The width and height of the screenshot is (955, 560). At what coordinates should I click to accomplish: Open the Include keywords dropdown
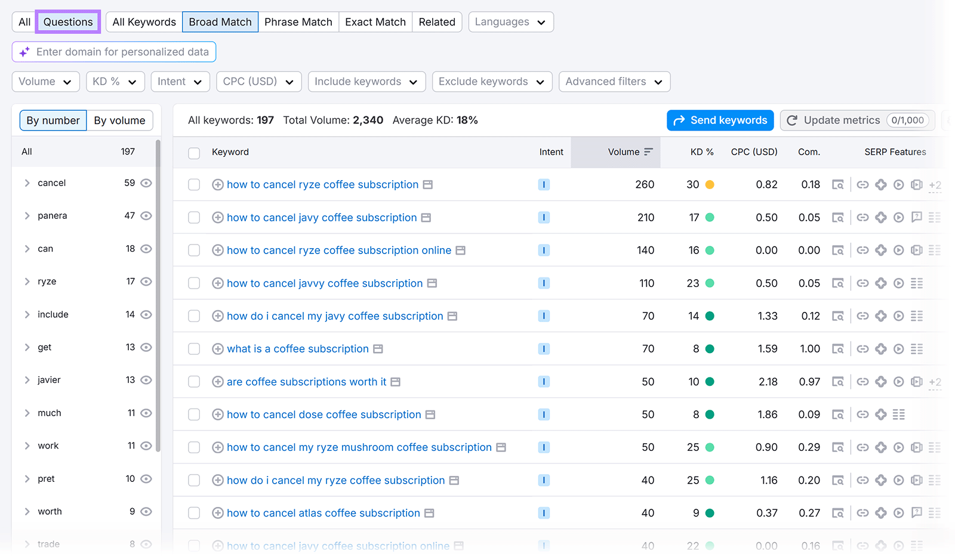(366, 82)
